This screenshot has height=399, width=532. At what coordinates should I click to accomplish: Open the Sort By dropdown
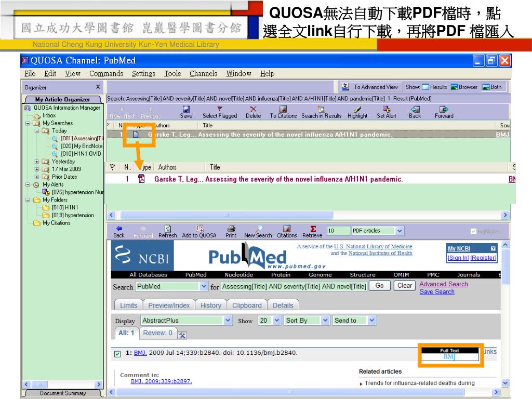(x=325, y=320)
